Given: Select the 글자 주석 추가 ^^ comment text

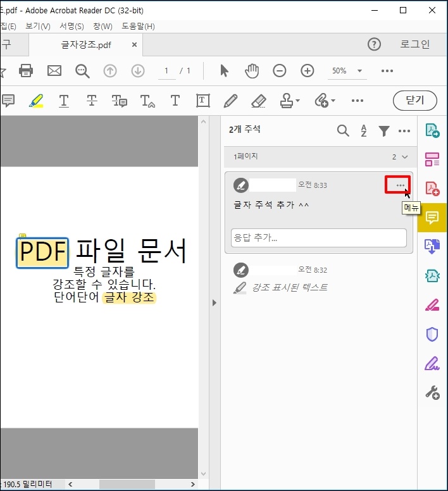Looking at the screenshot, I should click(x=271, y=205).
